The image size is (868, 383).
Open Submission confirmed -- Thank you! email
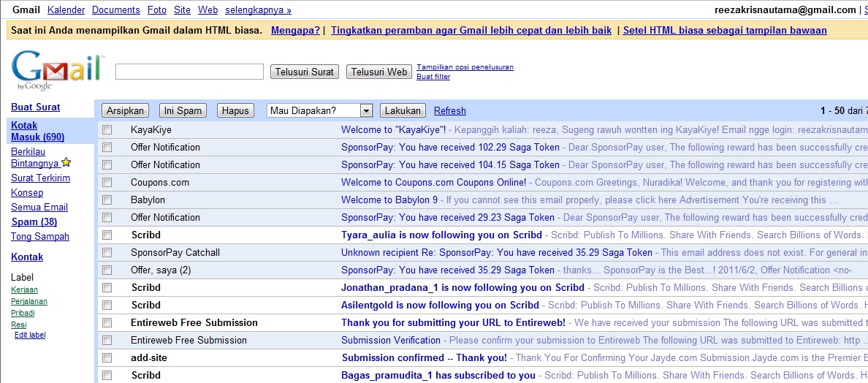coord(424,358)
